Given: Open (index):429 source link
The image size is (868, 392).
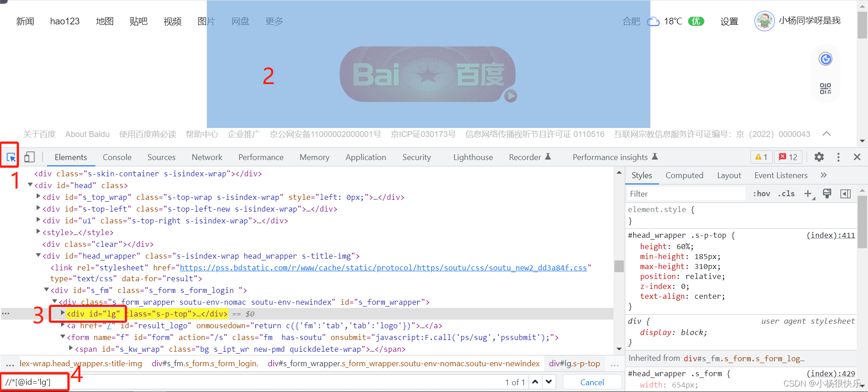Looking at the screenshot, I should 831,373.
